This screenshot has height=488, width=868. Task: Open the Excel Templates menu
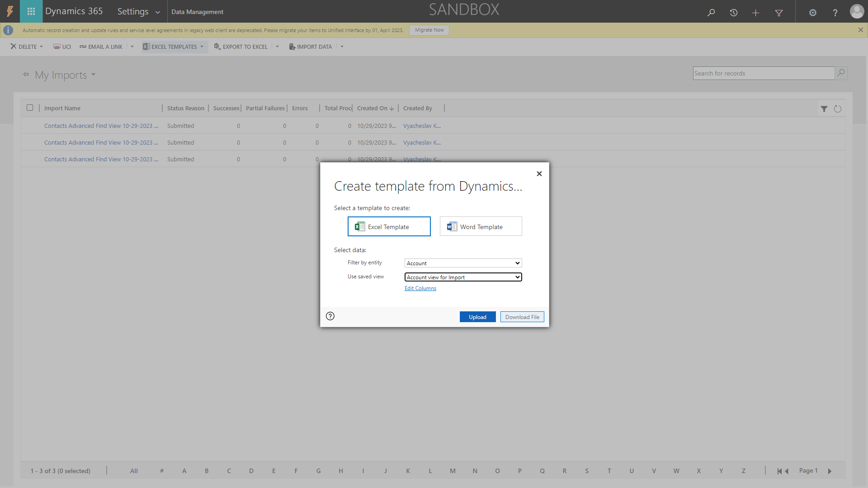(x=174, y=47)
